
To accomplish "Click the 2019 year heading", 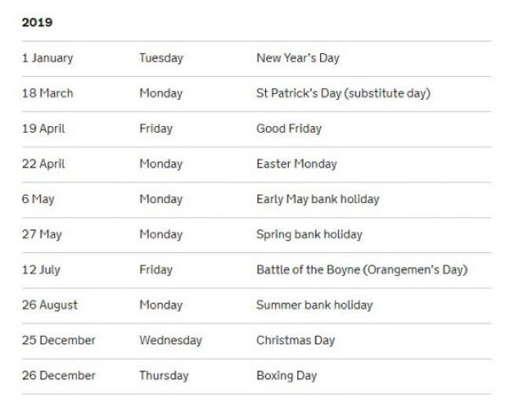I will (x=37, y=22).
